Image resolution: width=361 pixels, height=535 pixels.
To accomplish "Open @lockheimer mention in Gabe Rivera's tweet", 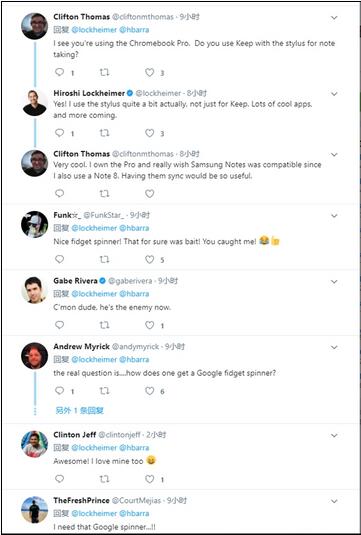I will tap(94, 294).
